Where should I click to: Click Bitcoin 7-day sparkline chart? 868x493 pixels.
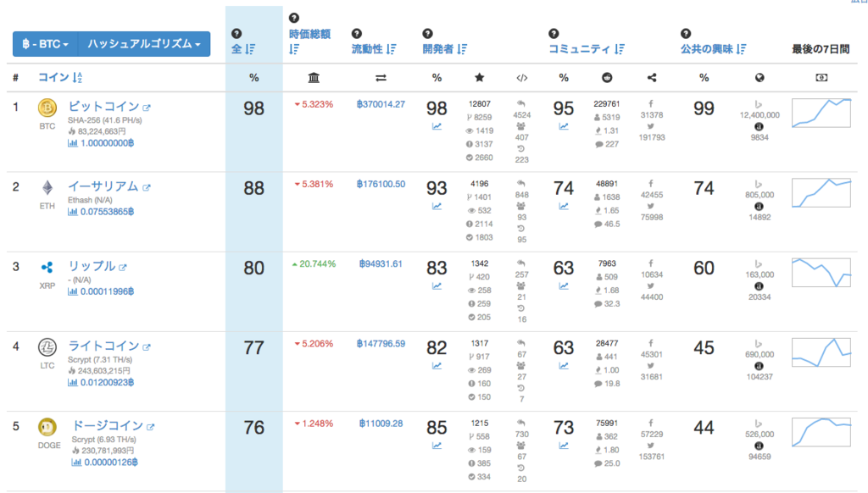point(821,113)
